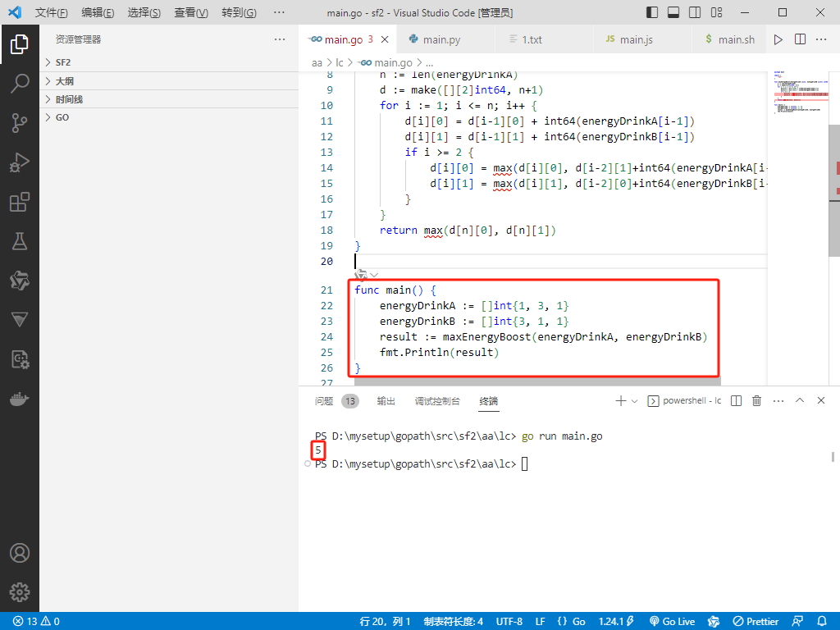
Task: Maximize terminal panel with up chevron
Action: [x=800, y=400]
